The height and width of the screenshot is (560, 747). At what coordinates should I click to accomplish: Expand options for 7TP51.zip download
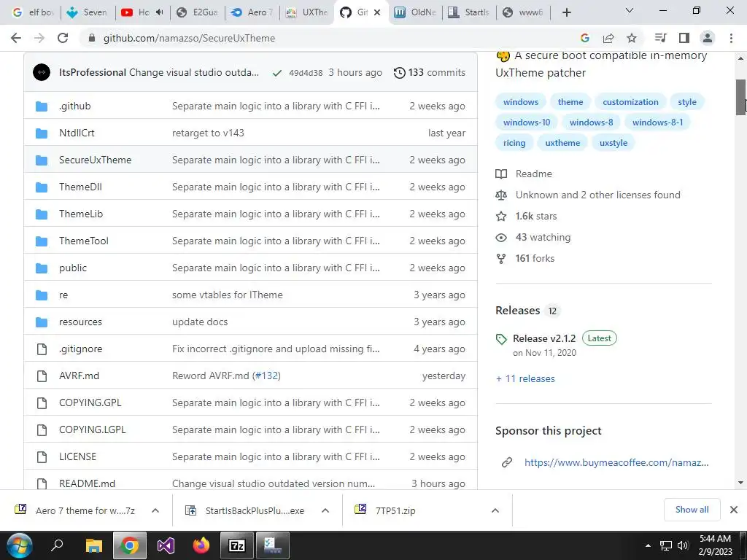(495, 510)
